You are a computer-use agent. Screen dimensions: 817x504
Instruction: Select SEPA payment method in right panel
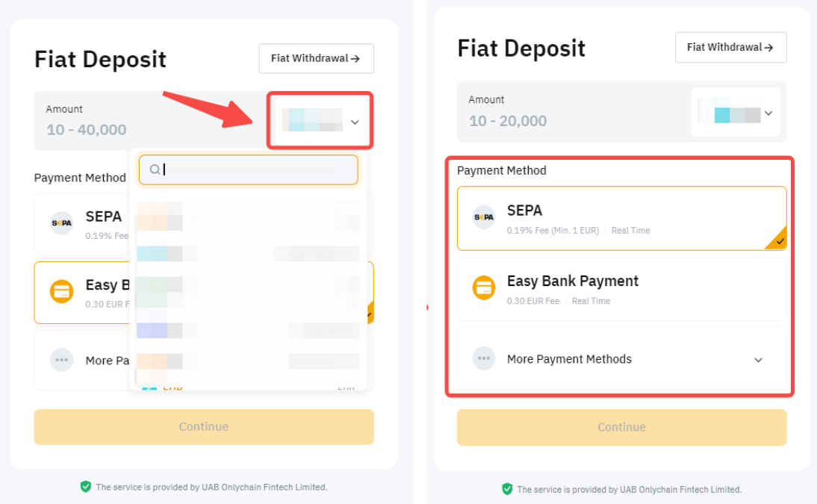tap(621, 218)
